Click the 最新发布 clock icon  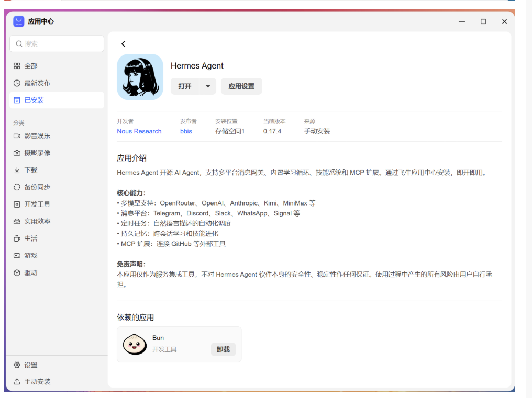pos(17,83)
